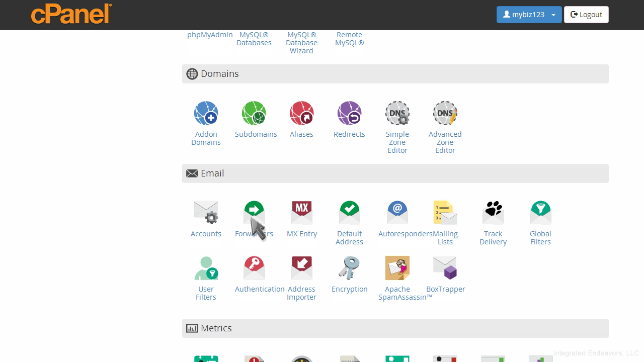Click the Mailing Lists text label

445,238
